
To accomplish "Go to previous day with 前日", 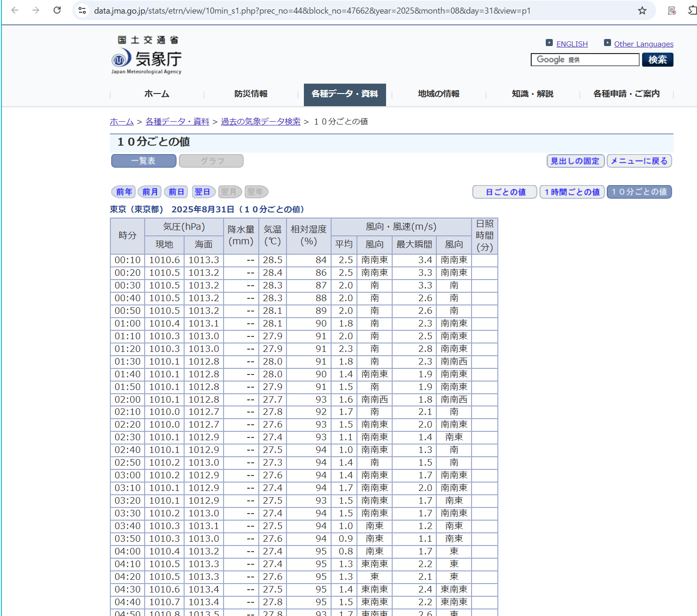I will tap(176, 192).
